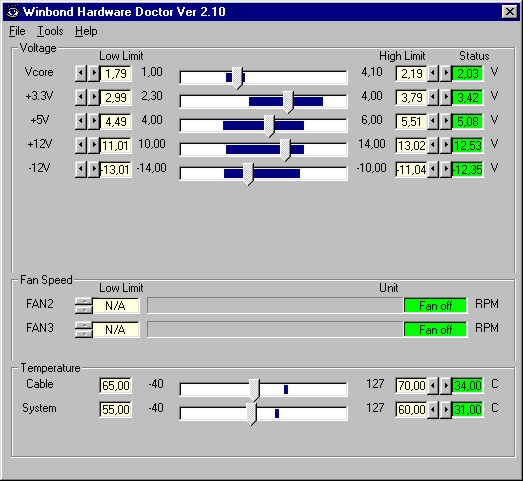Decrease +12V high limit with left arrow
The height and width of the screenshot is (481, 523).
433,145
